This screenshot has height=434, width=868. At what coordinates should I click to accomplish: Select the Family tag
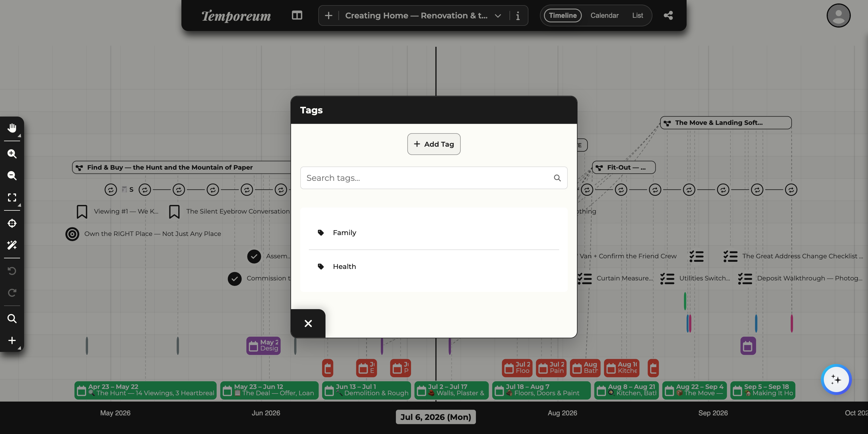click(x=434, y=232)
